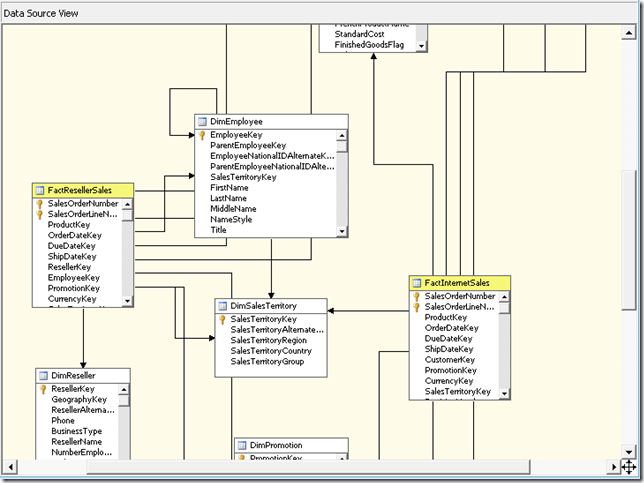644x483 pixels.
Task: Click key icon beside SalesOrderLineN... in FactInternetSales
Action: click(416, 307)
